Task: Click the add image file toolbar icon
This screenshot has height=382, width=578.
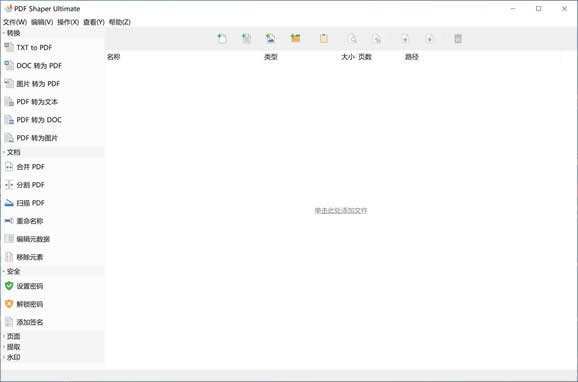Action: point(271,38)
